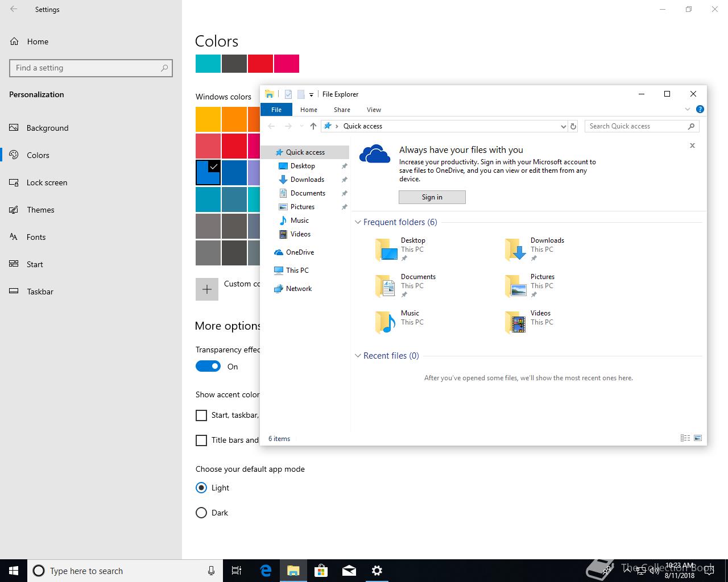Open the Downloads folder in Frequent folders

(535, 250)
